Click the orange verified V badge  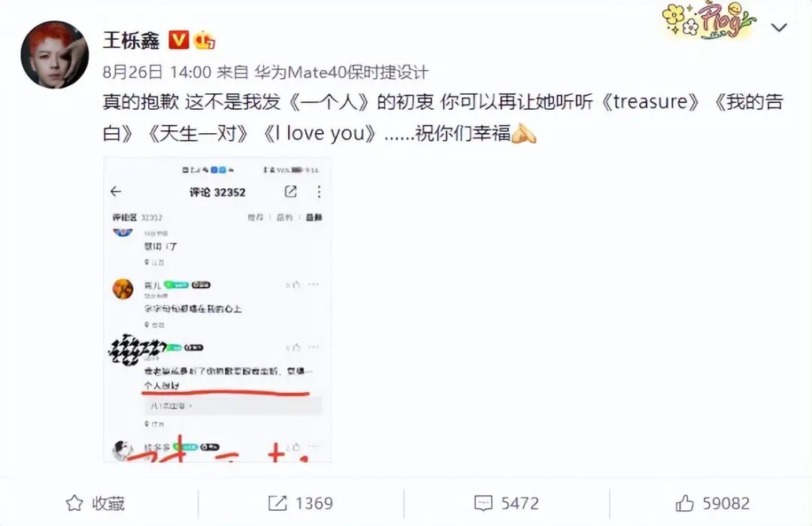point(179,40)
